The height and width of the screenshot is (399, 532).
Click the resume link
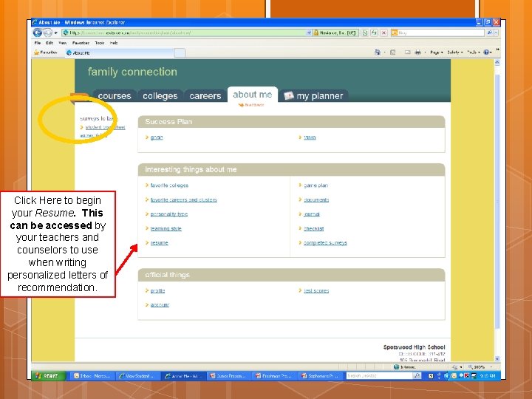(159, 243)
